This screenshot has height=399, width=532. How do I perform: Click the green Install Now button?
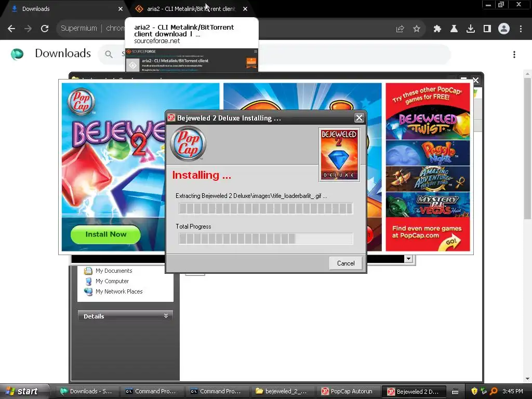click(x=105, y=234)
